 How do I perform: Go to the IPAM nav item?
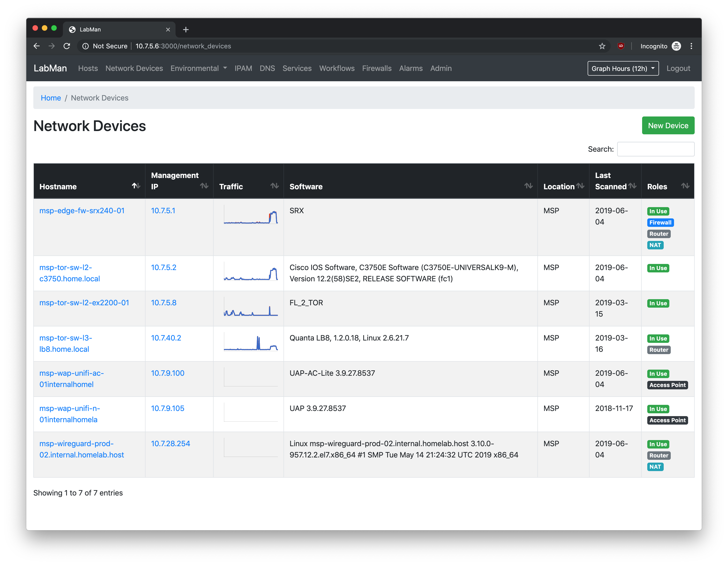click(x=243, y=68)
